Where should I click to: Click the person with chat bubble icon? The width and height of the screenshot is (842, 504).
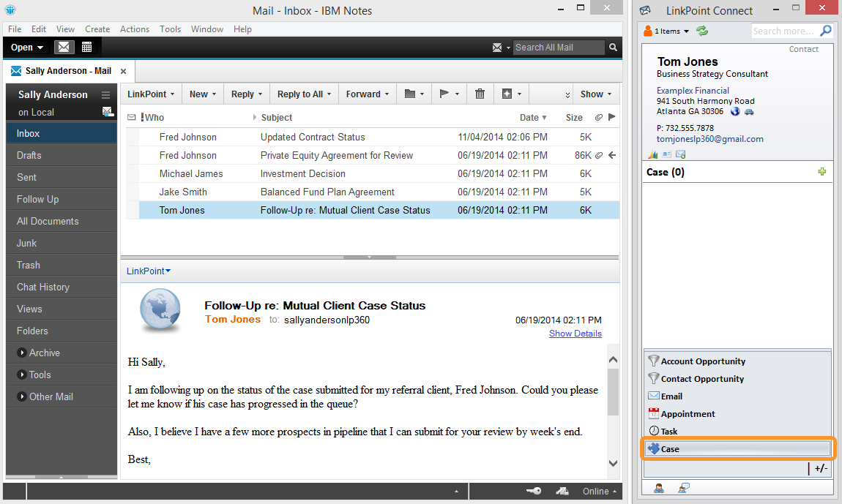coord(683,488)
